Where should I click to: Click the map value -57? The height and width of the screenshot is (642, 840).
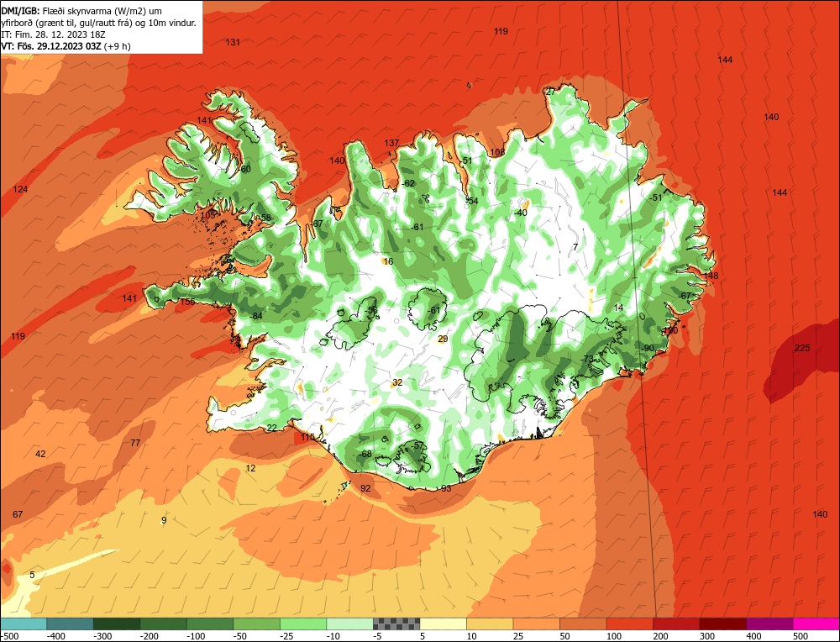coord(417,445)
